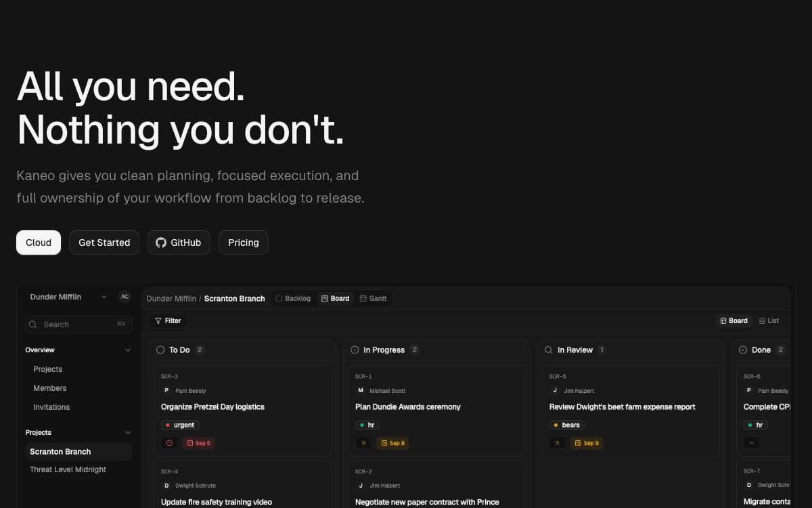Click the Sep 5 due date badge
Viewport: 812px width, 508px height.
pyautogui.click(x=198, y=443)
